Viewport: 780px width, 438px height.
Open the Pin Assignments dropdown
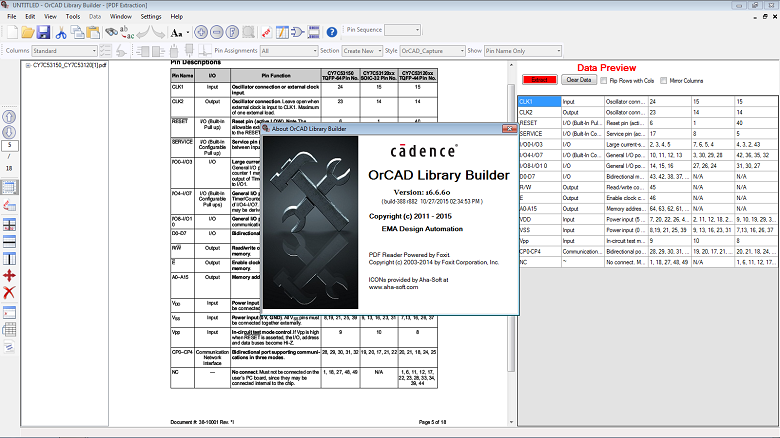pyautogui.click(x=287, y=50)
